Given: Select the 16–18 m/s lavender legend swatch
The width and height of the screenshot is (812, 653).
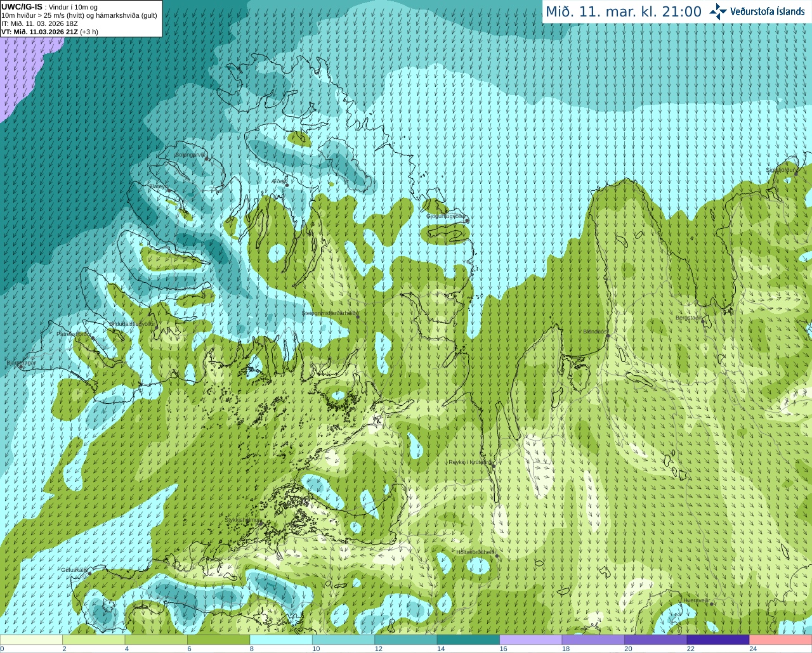Looking at the screenshot, I should [531, 640].
